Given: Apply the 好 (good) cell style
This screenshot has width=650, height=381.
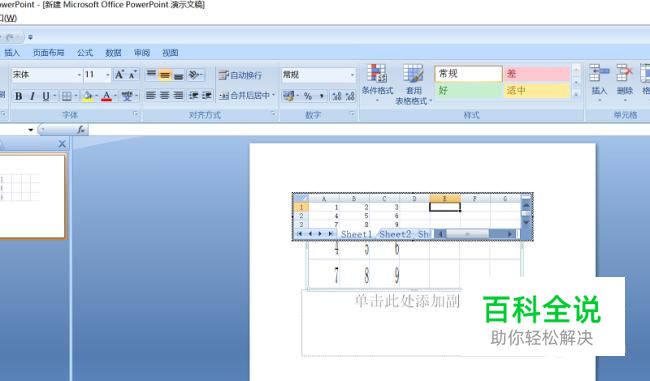Looking at the screenshot, I should pyautogui.click(x=468, y=90).
